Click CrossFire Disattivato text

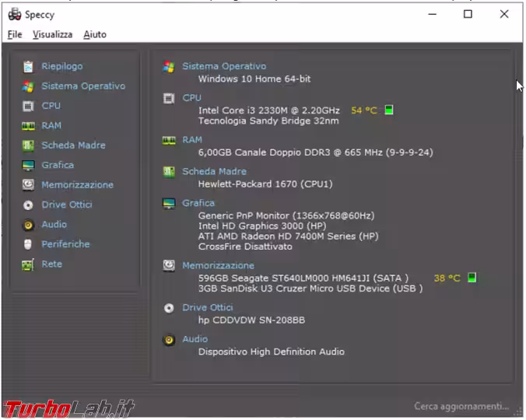(x=245, y=247)
